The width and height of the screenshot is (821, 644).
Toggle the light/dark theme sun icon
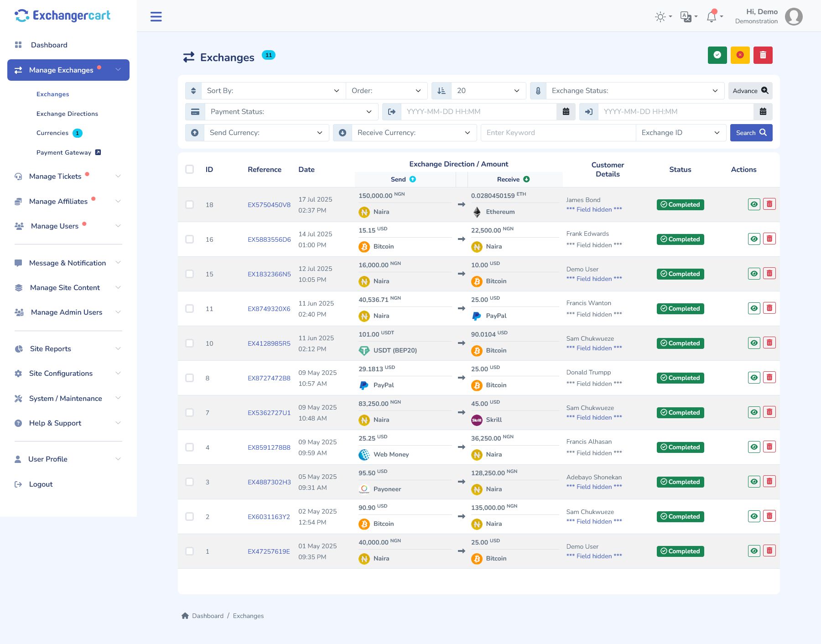660,17
